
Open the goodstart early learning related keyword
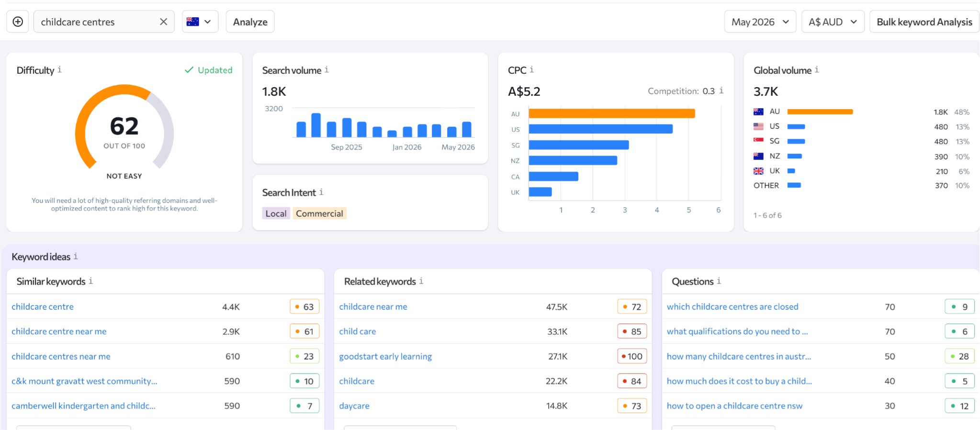pos(385,356)
